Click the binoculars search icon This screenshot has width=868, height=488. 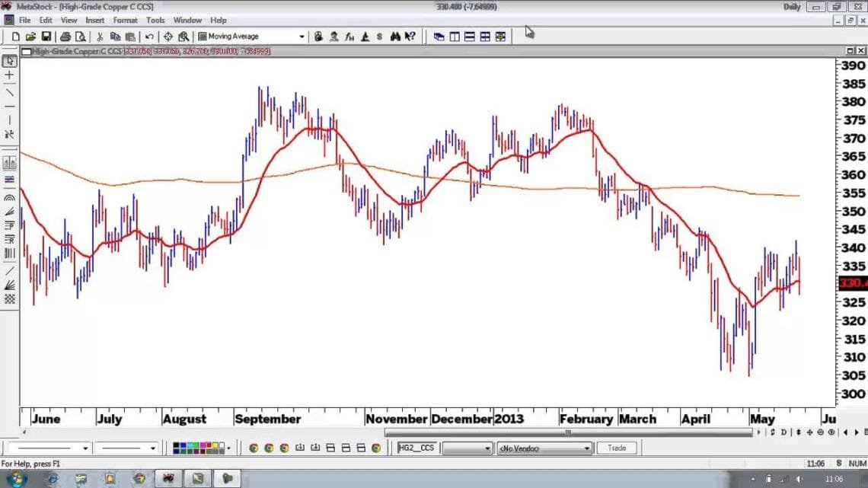pos(394,37)
